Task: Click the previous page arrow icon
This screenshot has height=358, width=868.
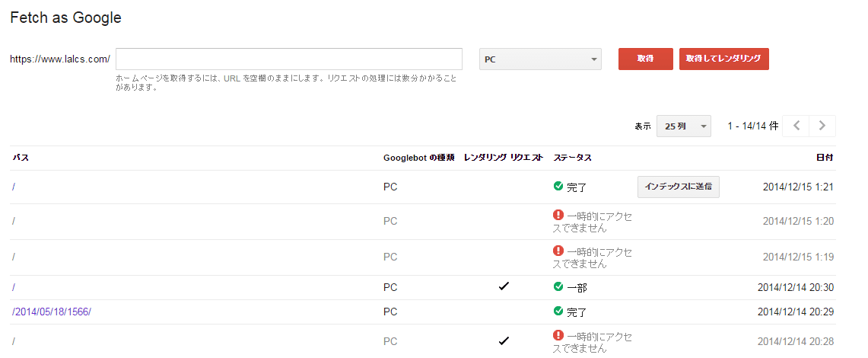Action: click(796, 126)
